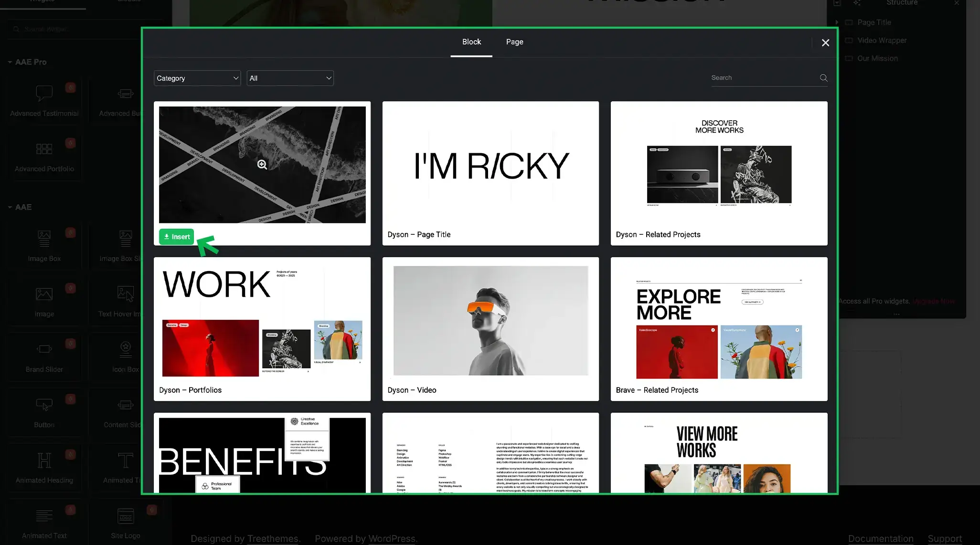Select the Brand Slider widget icon
980x545 pixels.
44,349
